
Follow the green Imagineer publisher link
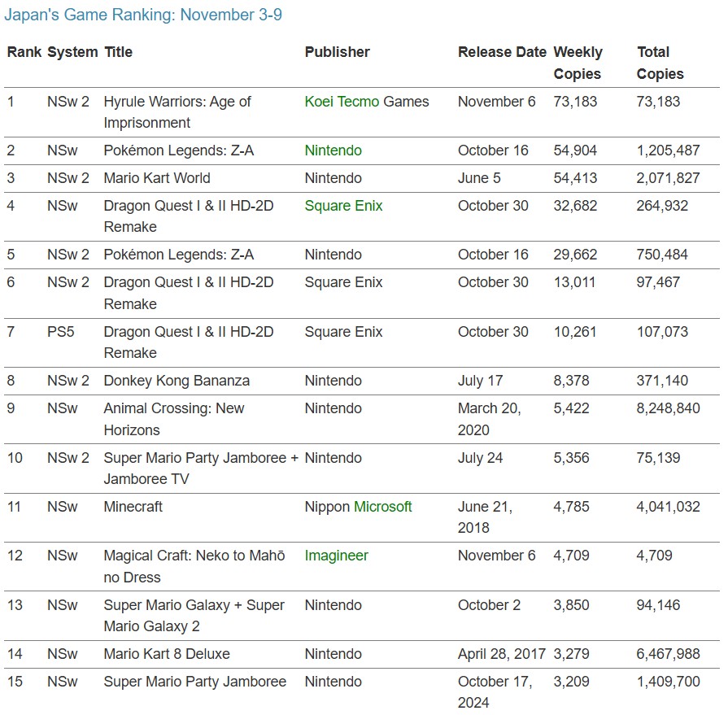click(x=336, y=556)
